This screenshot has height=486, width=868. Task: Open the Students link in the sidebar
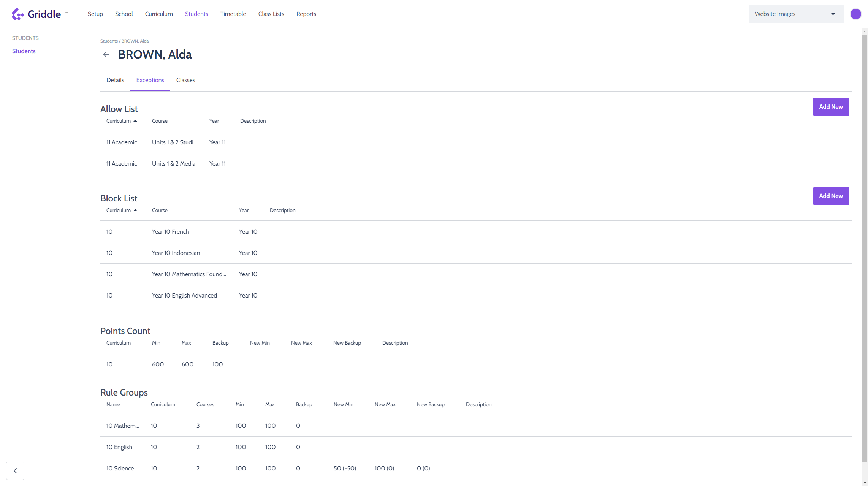(24, 51)
